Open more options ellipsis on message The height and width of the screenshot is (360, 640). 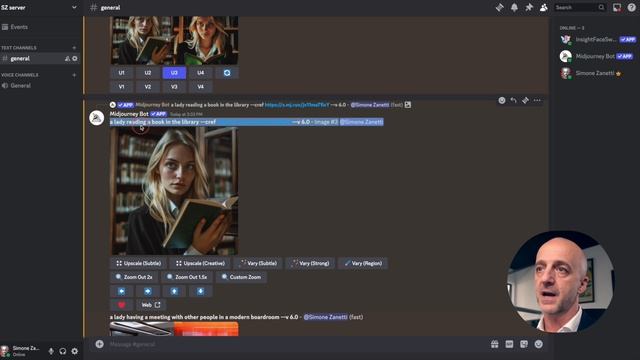click(537, 100)
